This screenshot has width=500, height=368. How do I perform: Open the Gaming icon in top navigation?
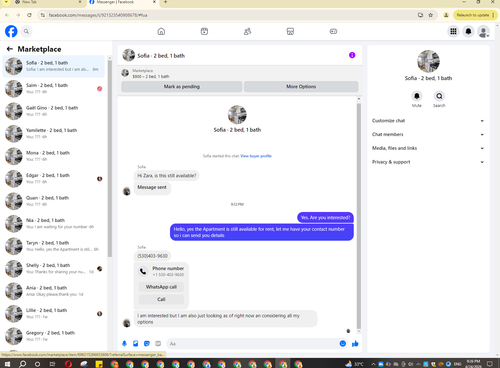333,31
